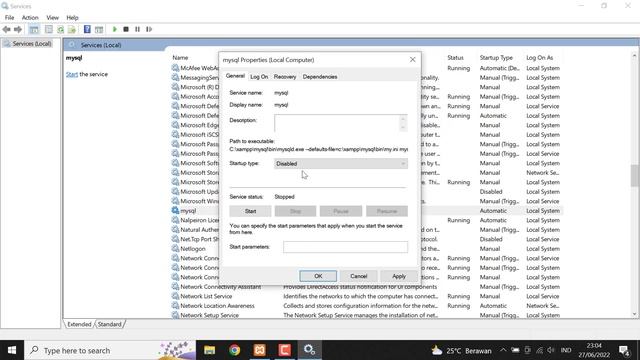
Task: Open the notification center icon
Action: click(624, 350)
